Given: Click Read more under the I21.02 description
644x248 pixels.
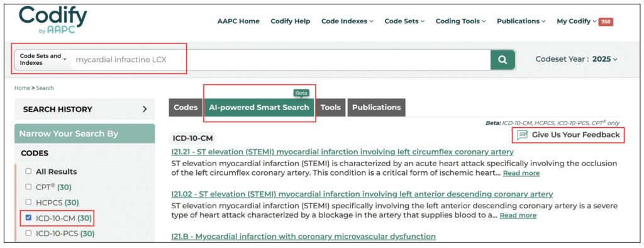Looking at the screenshot, I should [x=518, y=215].
